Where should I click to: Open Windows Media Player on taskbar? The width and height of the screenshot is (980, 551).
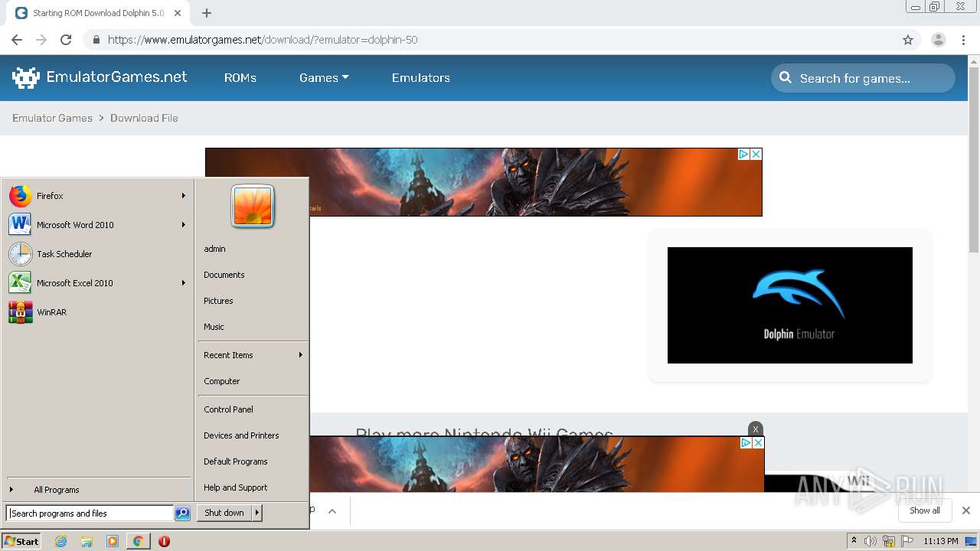tap(113, 541)
